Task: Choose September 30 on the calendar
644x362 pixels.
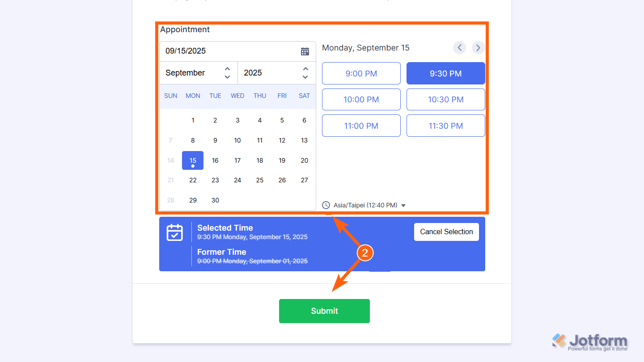Action: (x=215, y=200)
